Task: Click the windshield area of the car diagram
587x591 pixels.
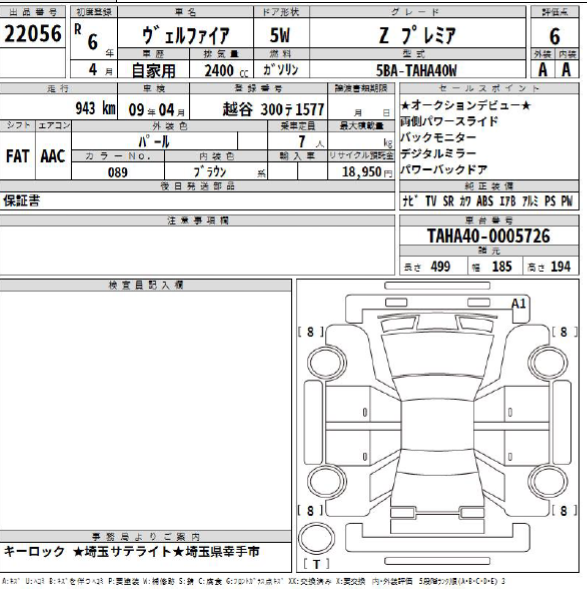Action: point(437,355)
